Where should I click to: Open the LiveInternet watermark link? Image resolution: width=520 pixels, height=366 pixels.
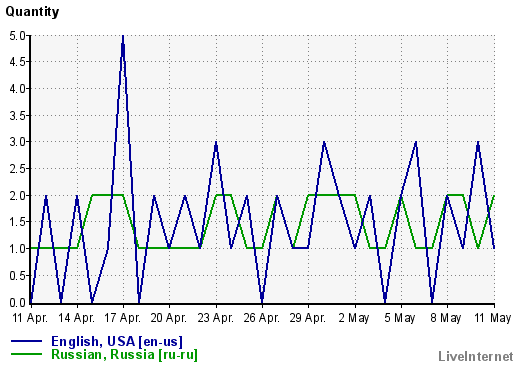476,356
